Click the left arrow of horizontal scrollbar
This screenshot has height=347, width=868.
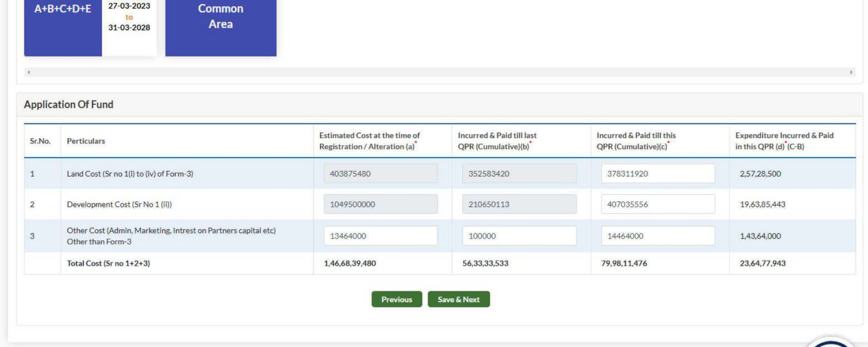28,72
